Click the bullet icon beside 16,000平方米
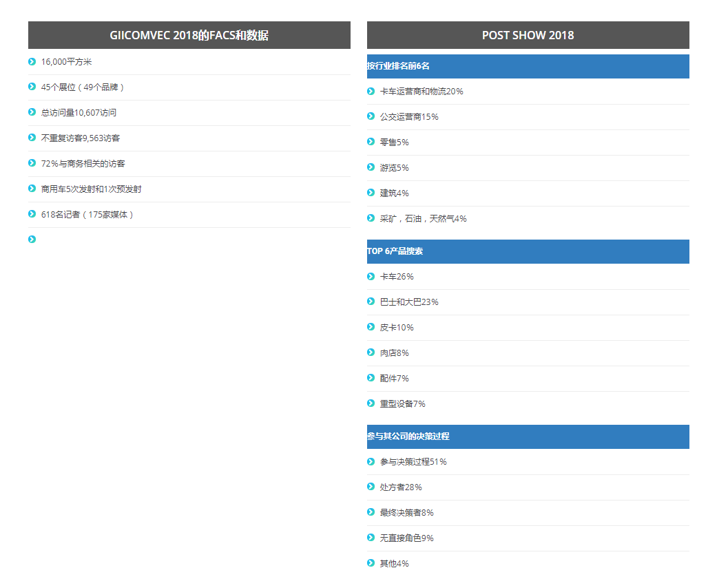 (32, 62)
